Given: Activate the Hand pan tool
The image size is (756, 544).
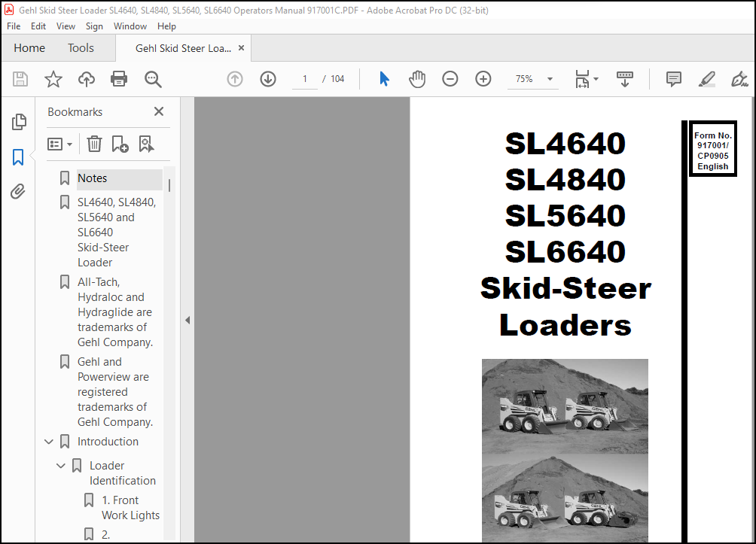Looking at the screenshot, I should (417, 79).
